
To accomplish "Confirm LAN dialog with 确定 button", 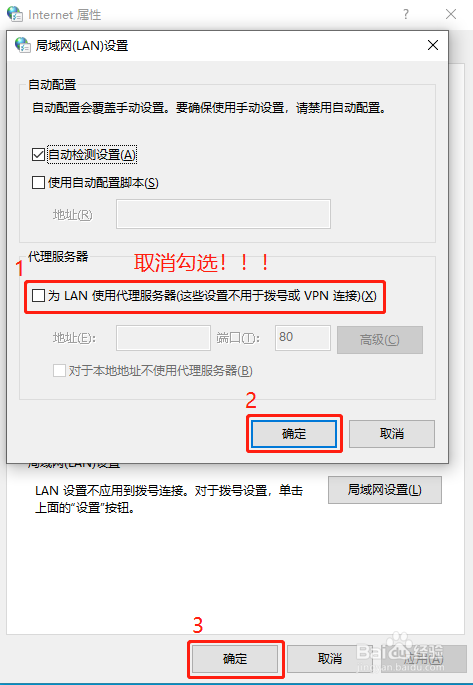I will tap(294, 434).
